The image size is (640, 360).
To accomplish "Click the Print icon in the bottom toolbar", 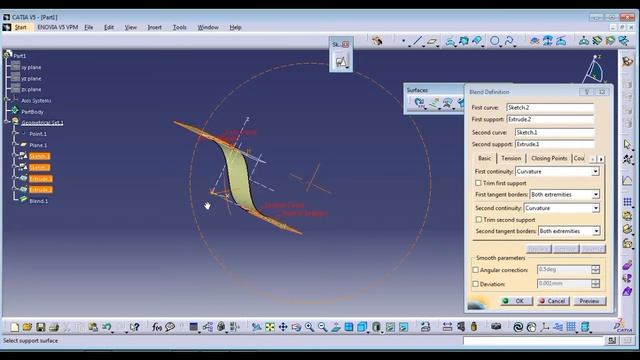I will [53, 327].
